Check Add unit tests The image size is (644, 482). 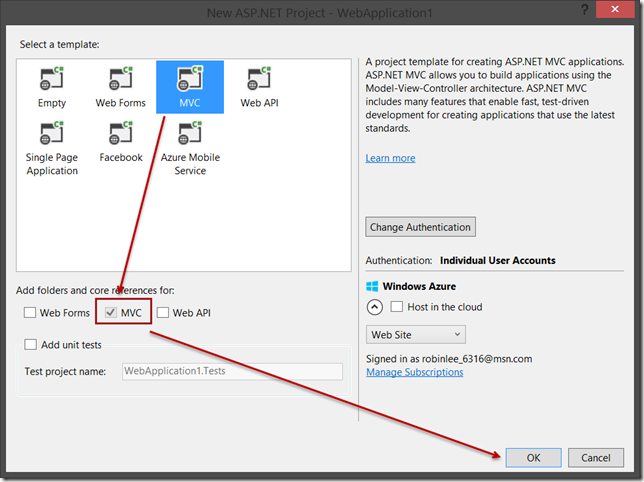(x=30, y=344)
